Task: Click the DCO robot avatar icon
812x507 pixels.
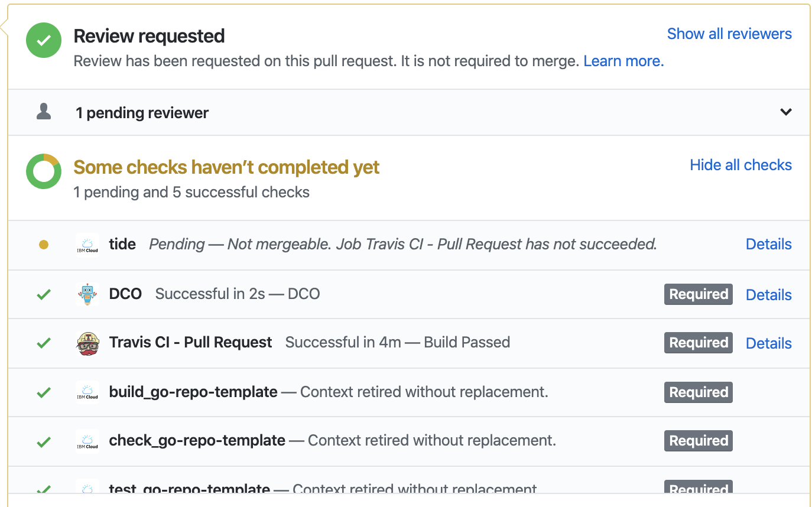Action: pos(87,294)
